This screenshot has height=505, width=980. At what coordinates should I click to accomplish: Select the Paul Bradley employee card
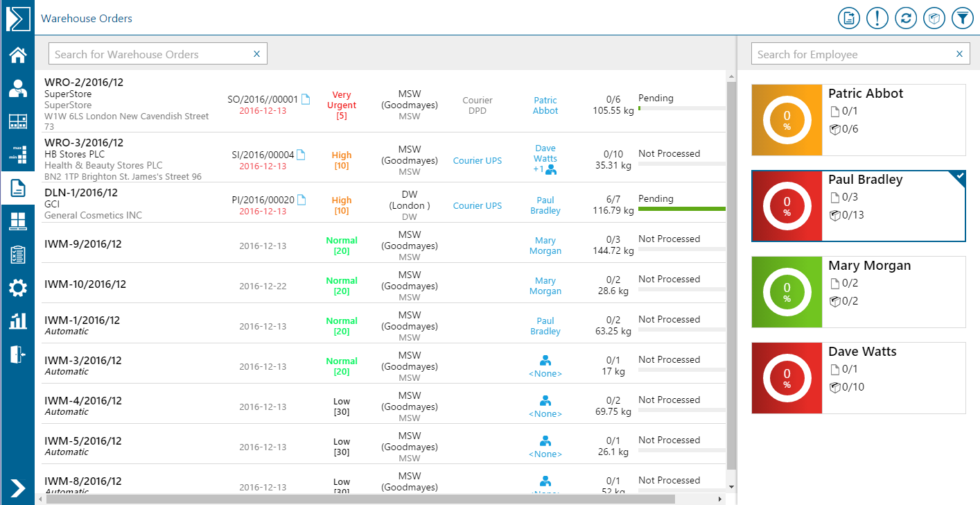coord(858,206)
